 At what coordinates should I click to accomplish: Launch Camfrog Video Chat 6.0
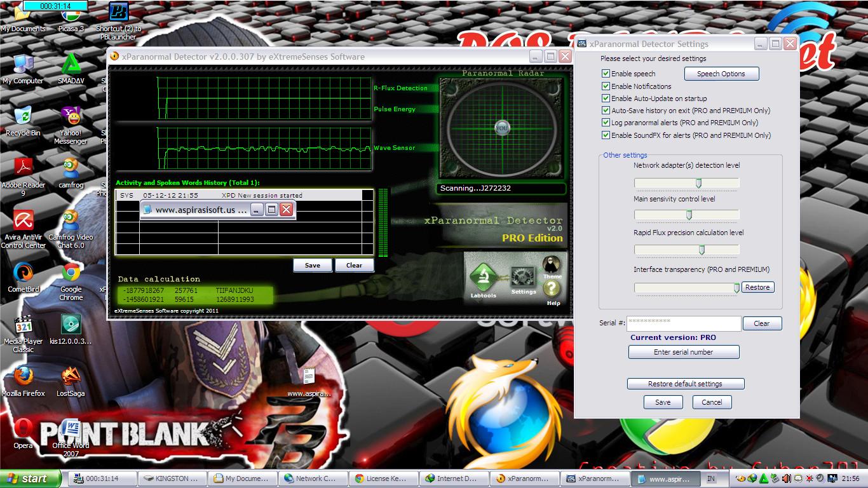(71, 229)
